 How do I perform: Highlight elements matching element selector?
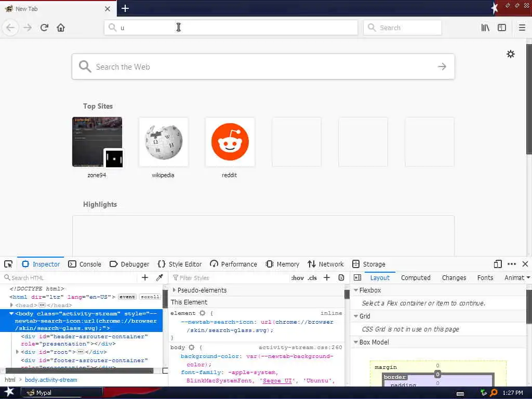point(203,313)
